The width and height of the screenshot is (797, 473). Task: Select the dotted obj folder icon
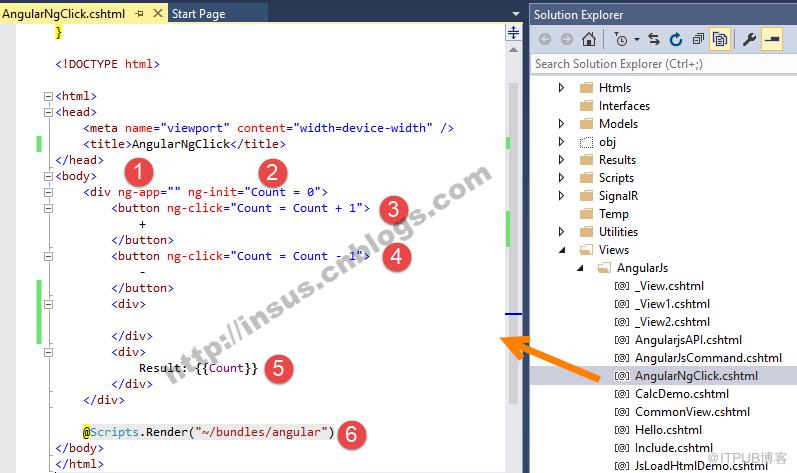tap(587, 142)
